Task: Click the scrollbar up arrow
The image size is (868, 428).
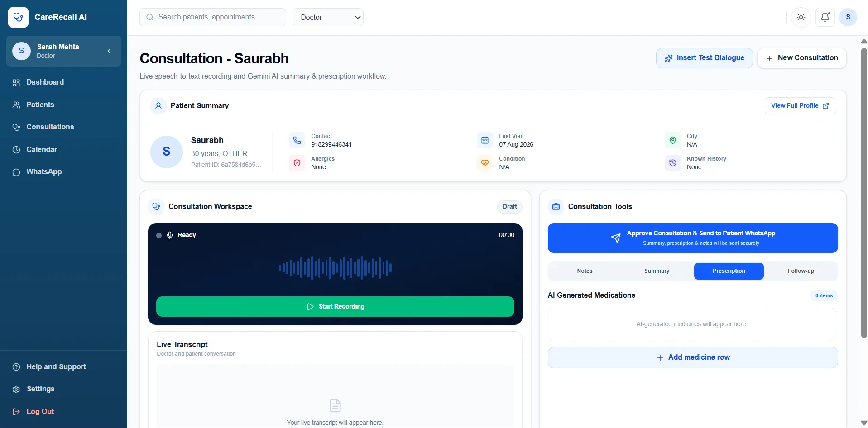Action: coord(864,41)
